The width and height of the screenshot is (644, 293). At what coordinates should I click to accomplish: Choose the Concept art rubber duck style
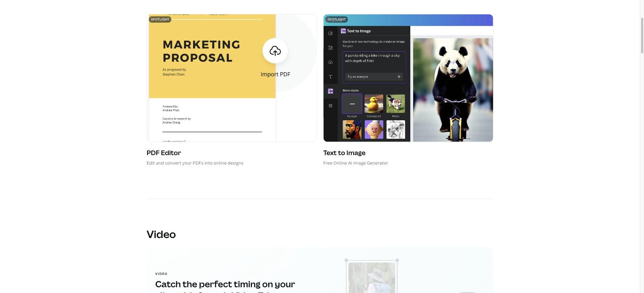point(374,104)
